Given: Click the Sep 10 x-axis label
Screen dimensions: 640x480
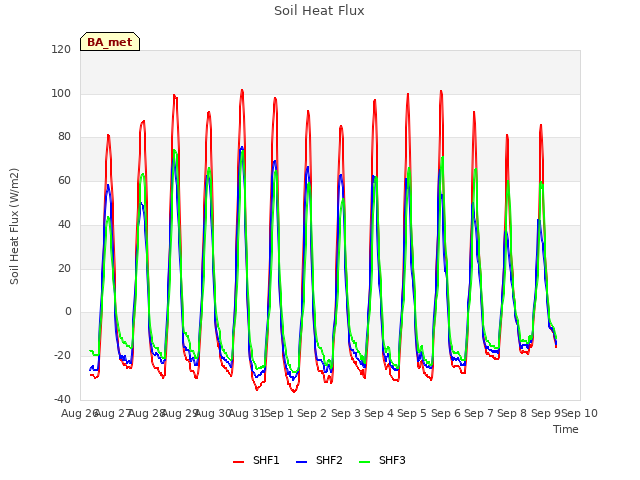Looking at the screenshot, I should (579, 413).
